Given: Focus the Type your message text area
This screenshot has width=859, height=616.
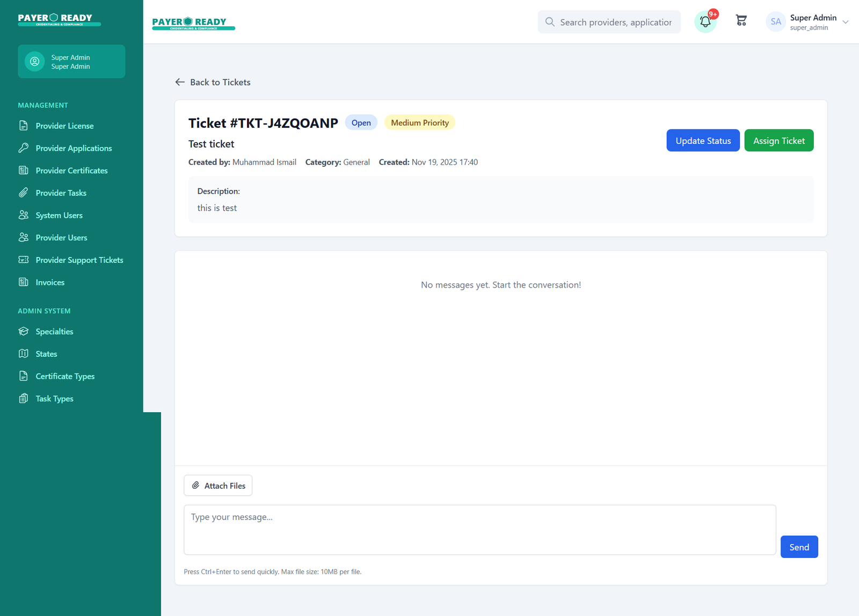Looking at the screenshot, I should click(x=479, y=530).
